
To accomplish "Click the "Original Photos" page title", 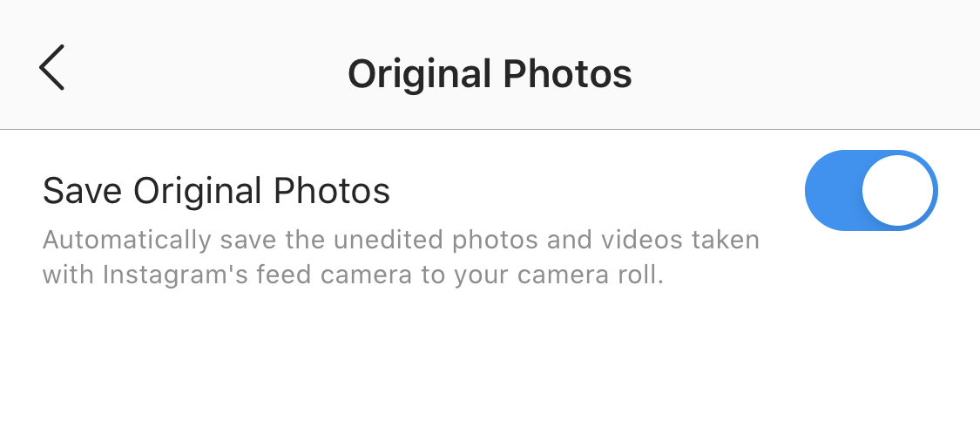I will point(490,74).
